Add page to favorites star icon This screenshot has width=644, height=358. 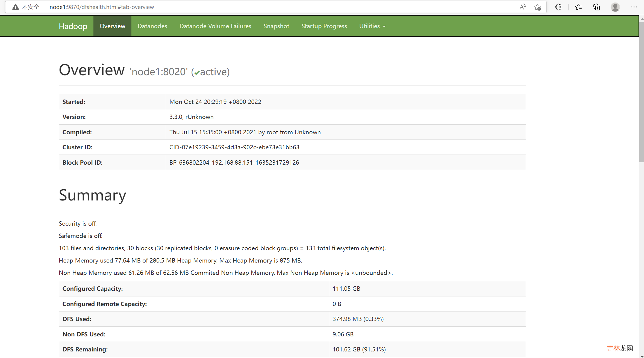537,7
